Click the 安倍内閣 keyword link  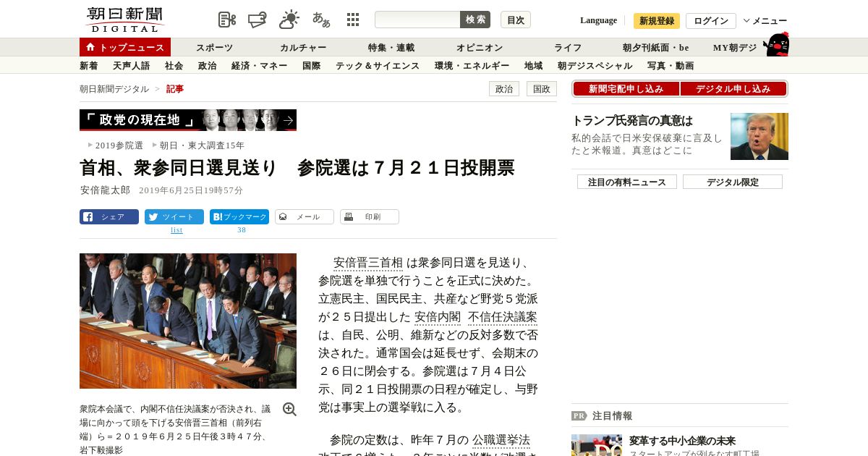[x=438, y=317]
